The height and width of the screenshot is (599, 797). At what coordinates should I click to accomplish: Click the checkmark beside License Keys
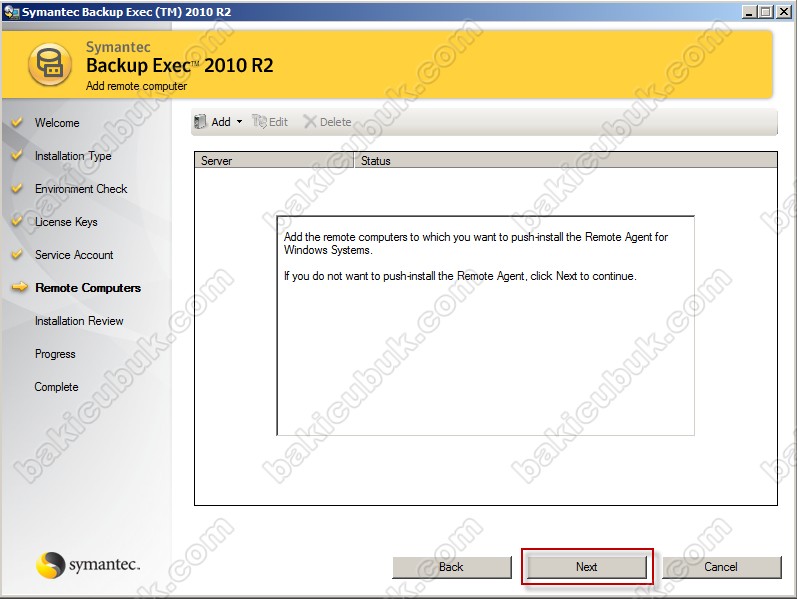click(x=17, y=221)
